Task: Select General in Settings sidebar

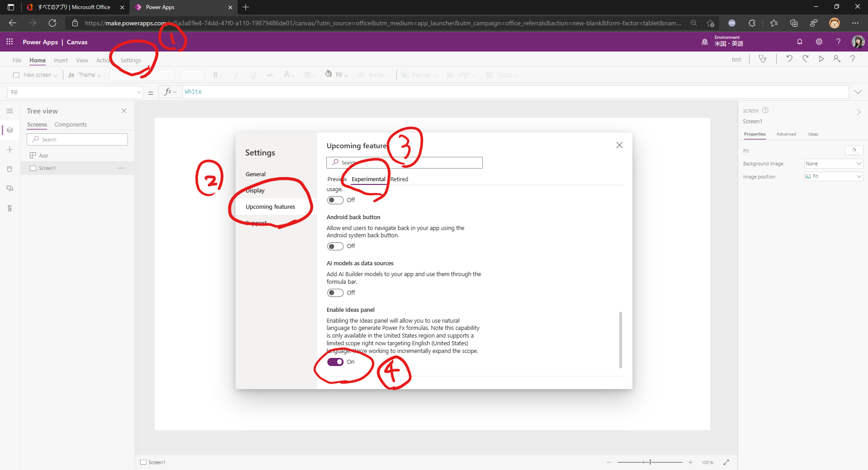Action: click(x=255, y=174)
